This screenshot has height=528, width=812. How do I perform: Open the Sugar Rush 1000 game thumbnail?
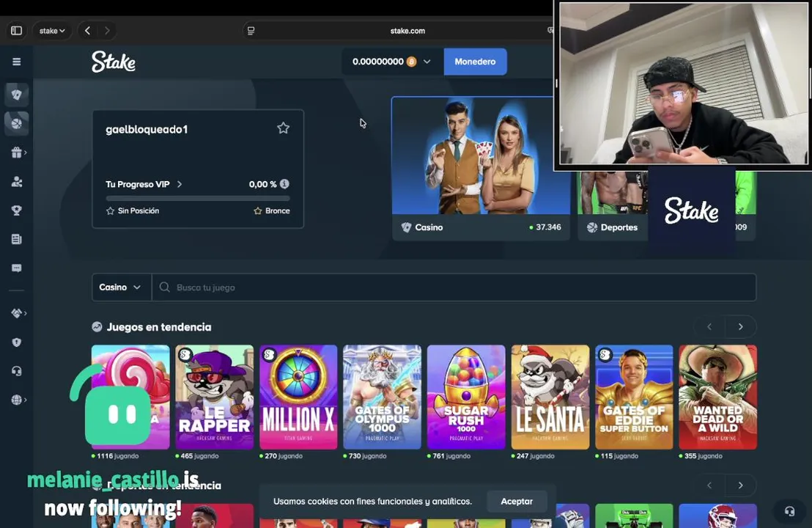point(466,397)
